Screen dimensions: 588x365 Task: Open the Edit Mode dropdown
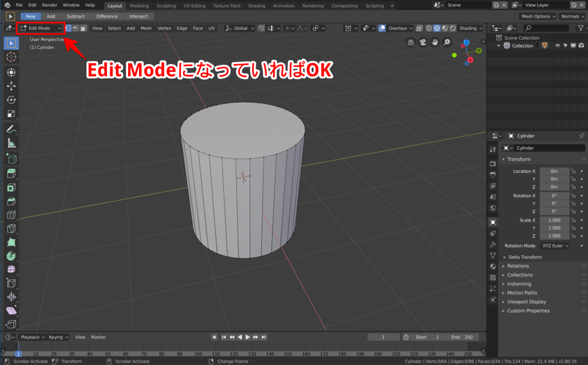[41, 28]
